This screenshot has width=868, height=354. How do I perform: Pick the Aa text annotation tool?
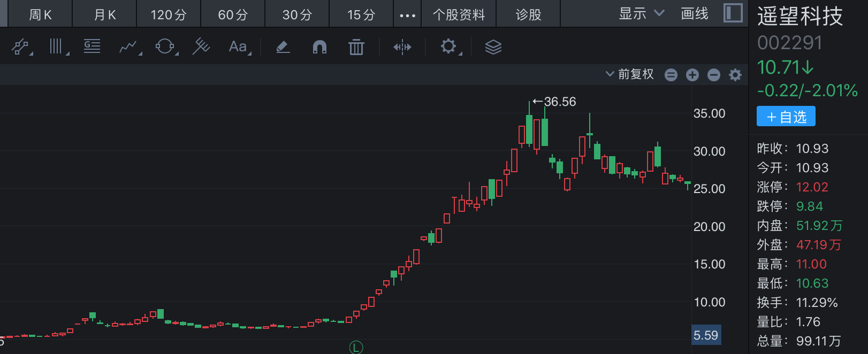pos(238,47)
